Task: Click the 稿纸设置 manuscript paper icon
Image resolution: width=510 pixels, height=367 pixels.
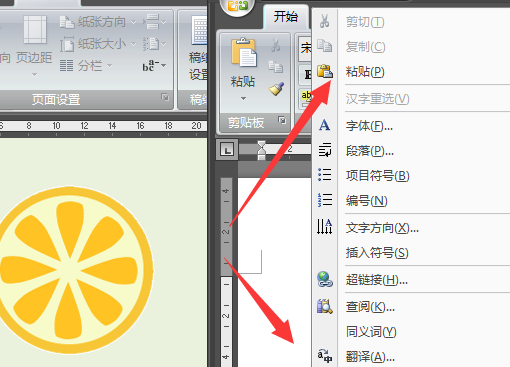Action: pyautogui.click(x=199, y=31)
